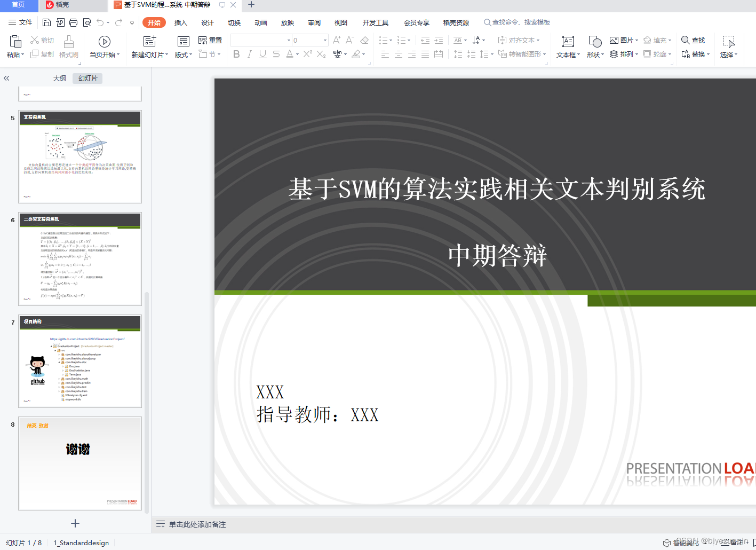Toggle underline formatting
This screenshot has width=756, height=550.
262,54
